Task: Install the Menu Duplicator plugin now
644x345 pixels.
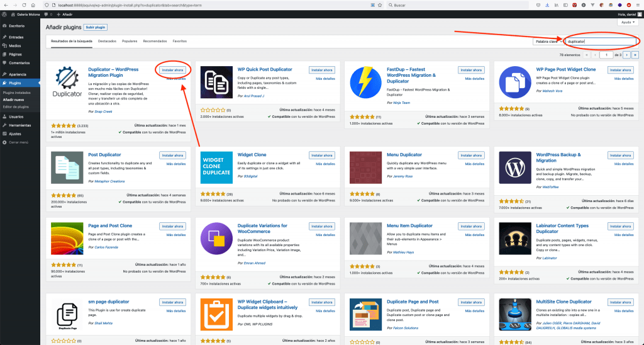Action: (x=471, y=155)
